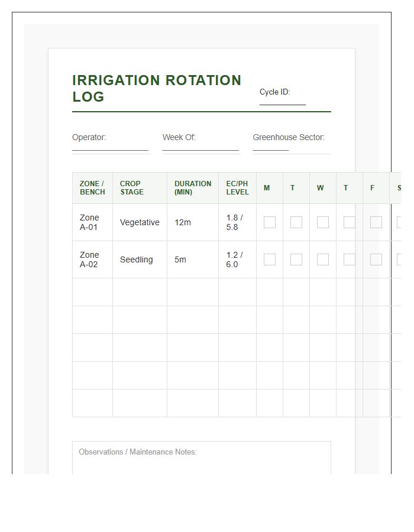Check first Tuesday box for Zone A-01
Image resolution: width=414 pixels, height=532 pixels.
coord(296,222)
